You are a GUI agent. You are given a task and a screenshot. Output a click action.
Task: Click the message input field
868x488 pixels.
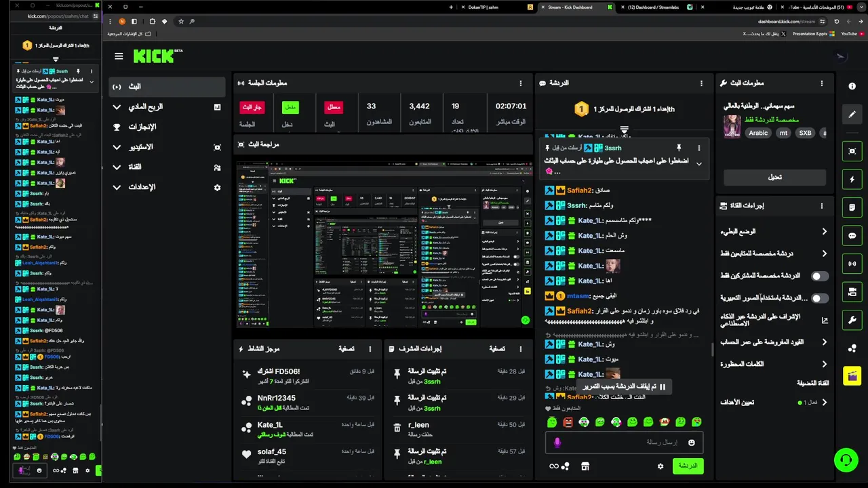624,443
